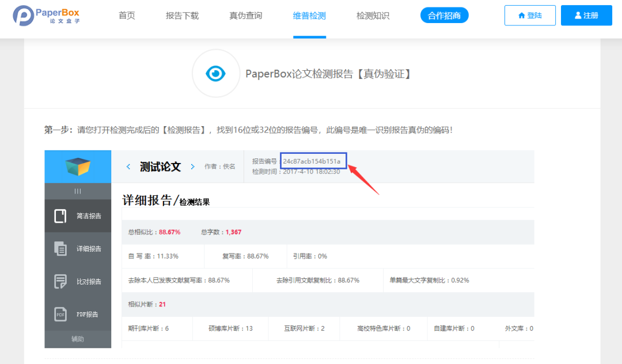Select 比对报告 in the sidebar
This screenshot has width=622, height=364.
click(78, 282)
